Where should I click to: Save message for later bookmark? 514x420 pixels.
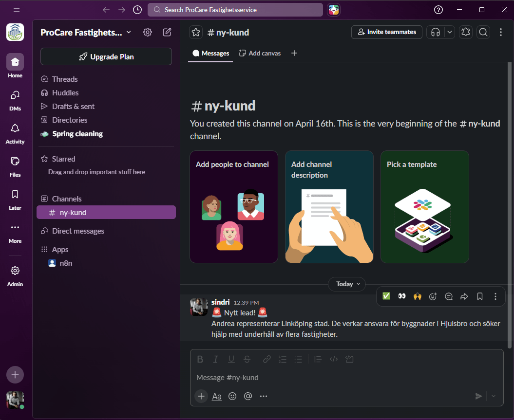[x=480, y=296]
